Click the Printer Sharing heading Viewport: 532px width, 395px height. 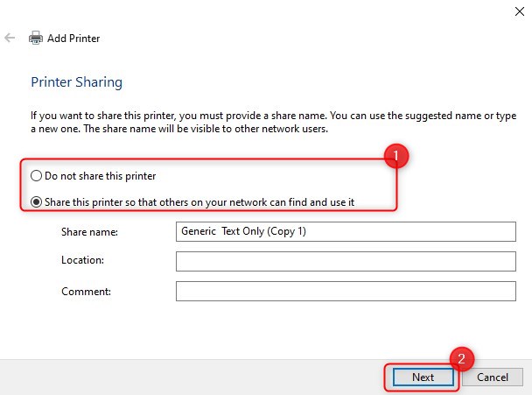click(77, 82)
